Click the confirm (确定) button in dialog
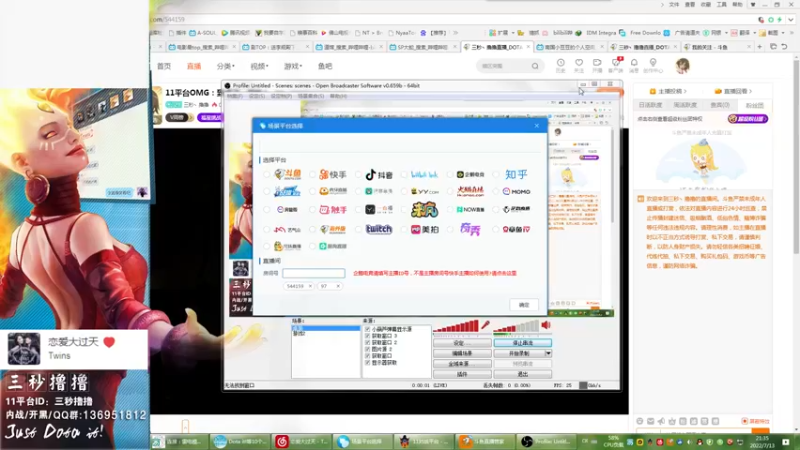This screenshot has width=800, height=450. pyautogui.click(x=524, y=305)
